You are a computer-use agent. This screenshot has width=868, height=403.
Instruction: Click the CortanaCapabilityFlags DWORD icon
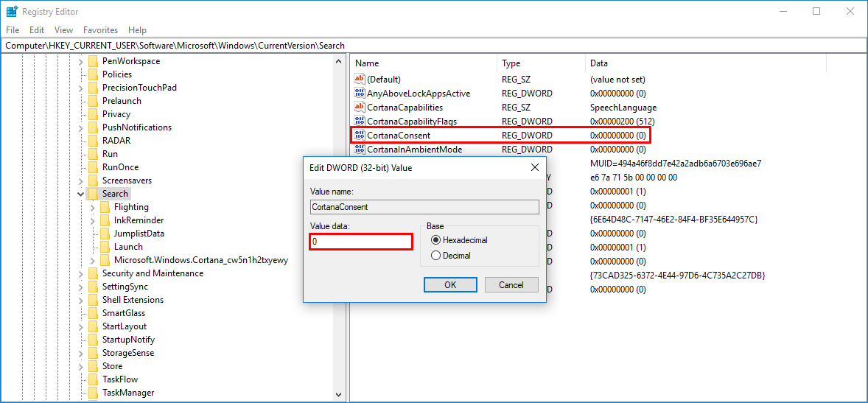coord(360,122)
